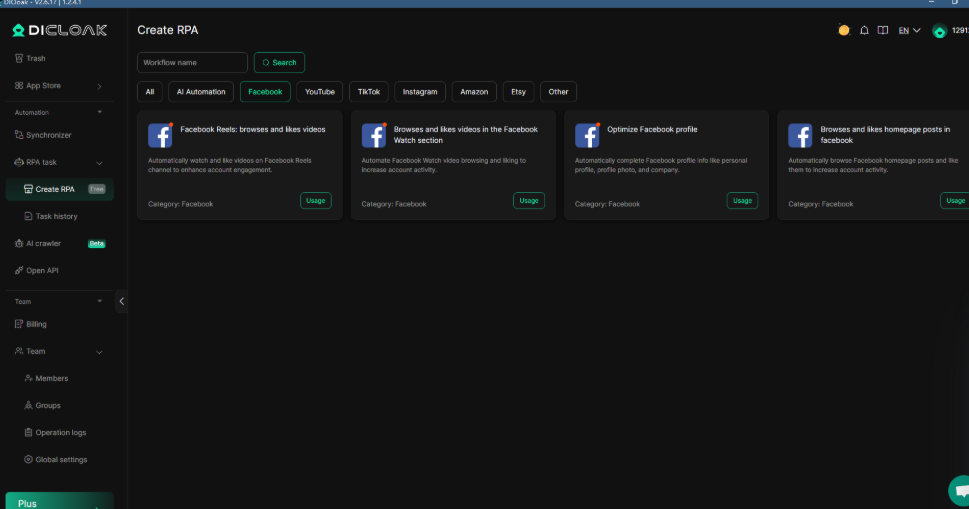Collapse the RPA task chevron
Image resolution: width=969 pixels, height=509 pixels.
(x=99, y=163)
